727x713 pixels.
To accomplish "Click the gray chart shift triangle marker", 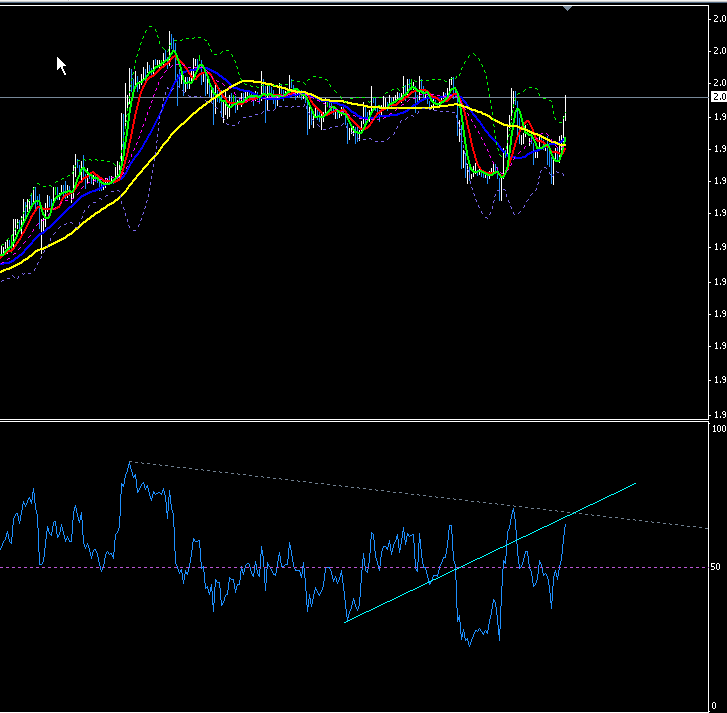I will 568,8.
